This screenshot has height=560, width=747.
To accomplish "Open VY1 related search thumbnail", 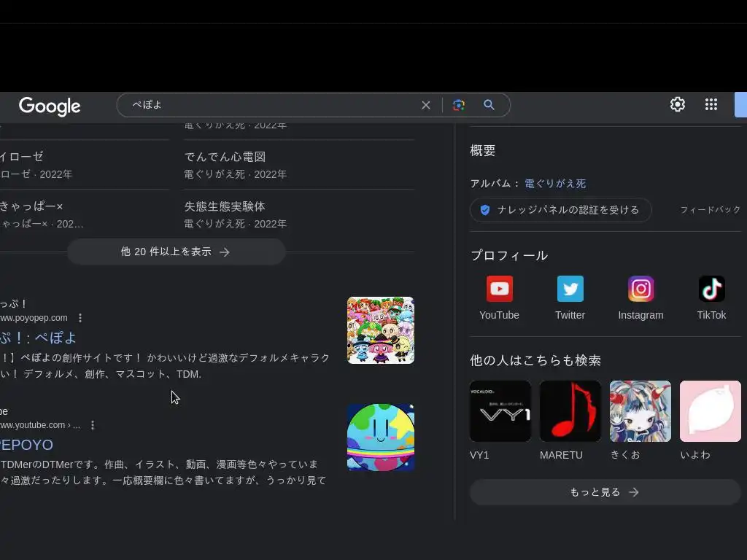I will (500, 411).
